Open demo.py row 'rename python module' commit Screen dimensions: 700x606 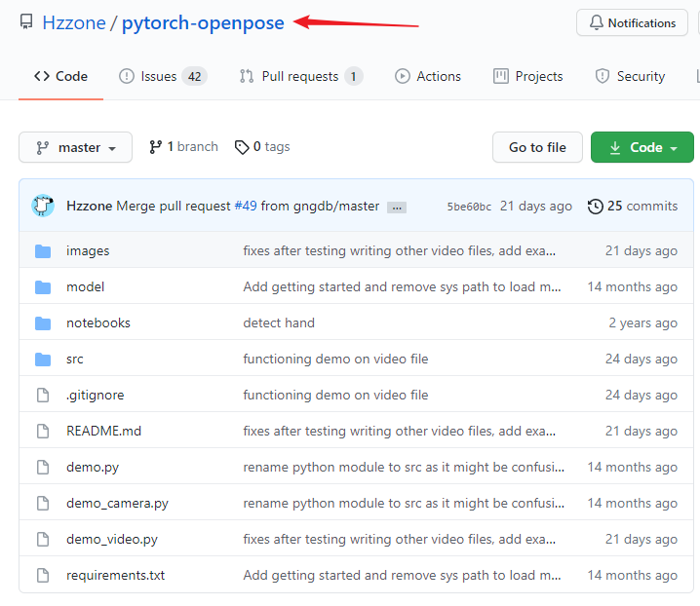pos(404,468)
